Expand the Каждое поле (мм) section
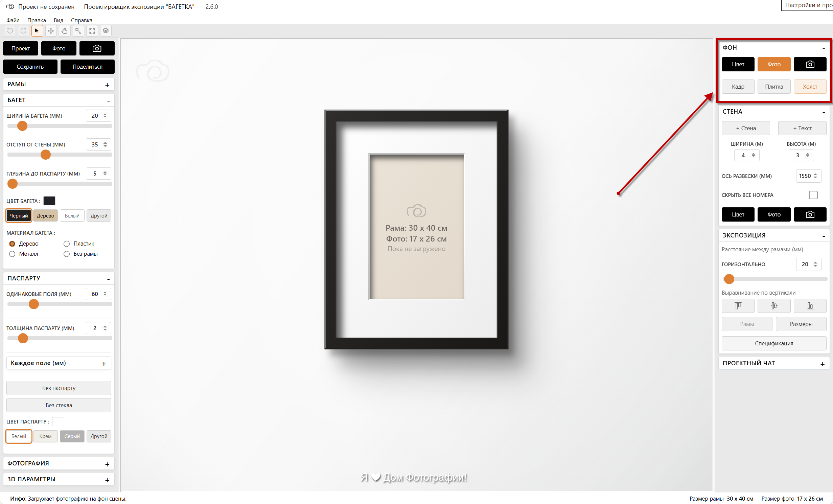The height and width of the screenshot is (504, 833). click(104, 364)
